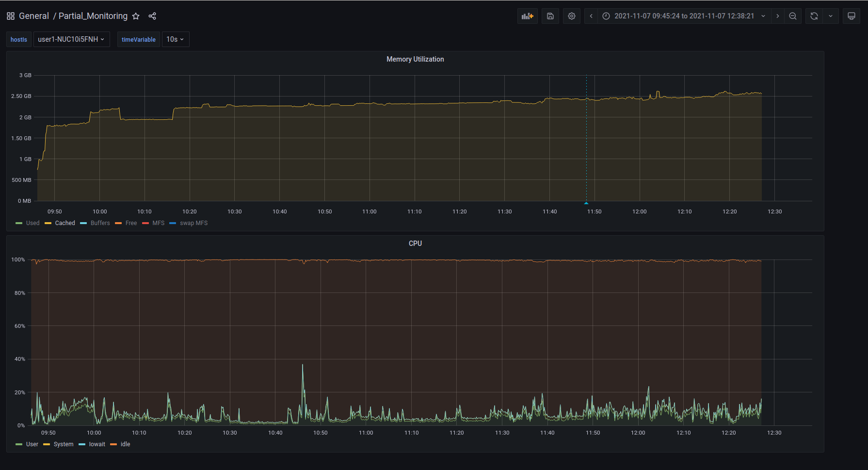Toggle the Cached series in legend
The image size is (868, 470).
(64, 223)
